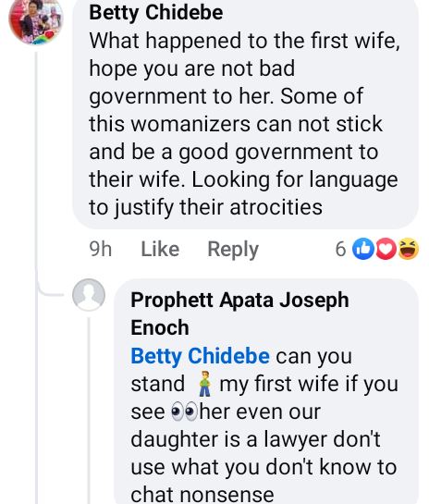Like Betty Chidebe's comment
The height and width of the screenshot is (504, 429).
pos(160,250)
